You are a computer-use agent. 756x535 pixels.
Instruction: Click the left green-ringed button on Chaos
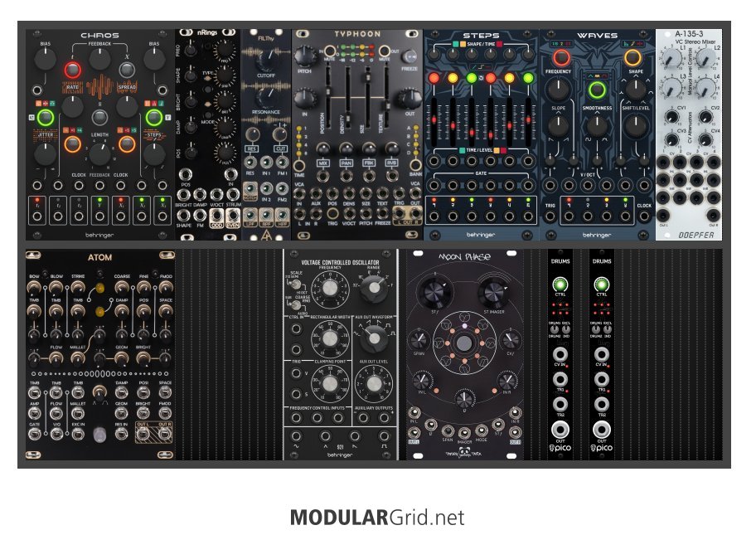coord(45,117)
